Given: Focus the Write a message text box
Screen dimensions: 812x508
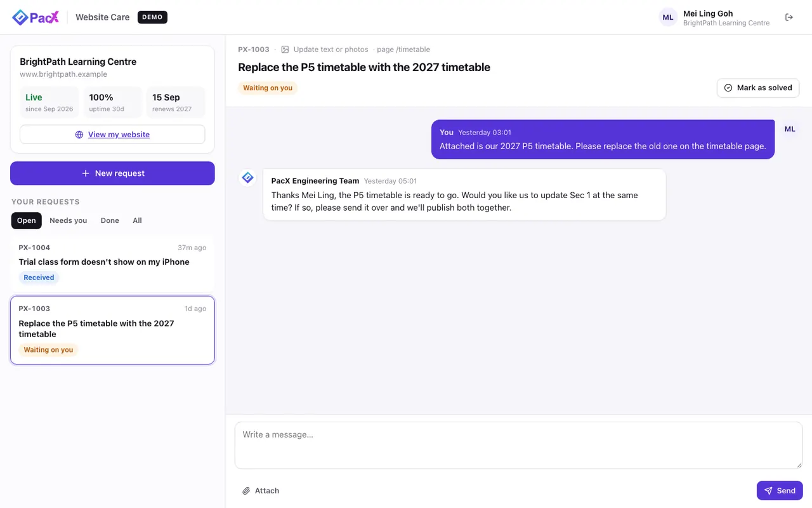Looking at the screenshot, I should tap(518, 446).
